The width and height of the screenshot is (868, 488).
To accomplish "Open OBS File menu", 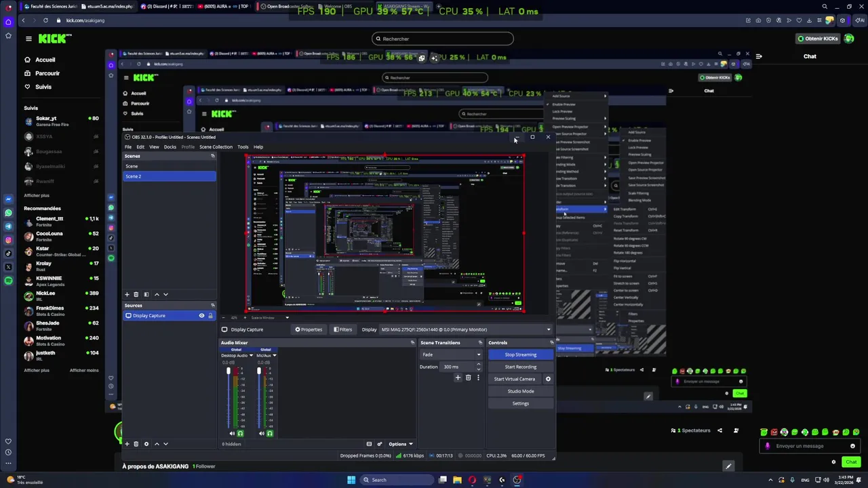I will point(127,147).
